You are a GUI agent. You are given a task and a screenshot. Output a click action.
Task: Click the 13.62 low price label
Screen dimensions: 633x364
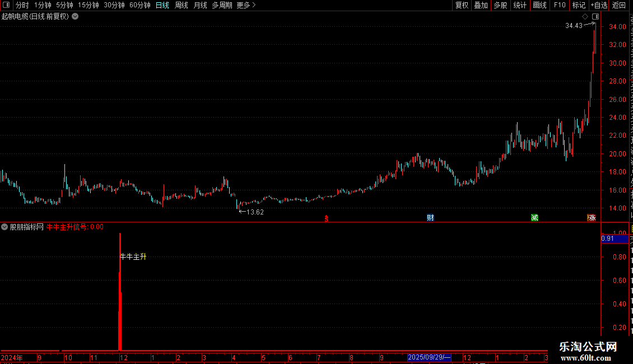[255, 212]
